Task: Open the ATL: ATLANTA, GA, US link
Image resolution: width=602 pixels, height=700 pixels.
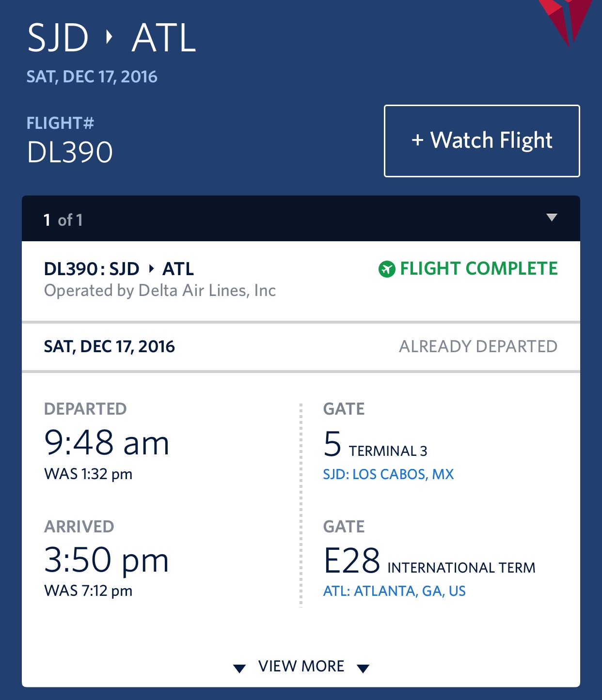Action: 394,591
